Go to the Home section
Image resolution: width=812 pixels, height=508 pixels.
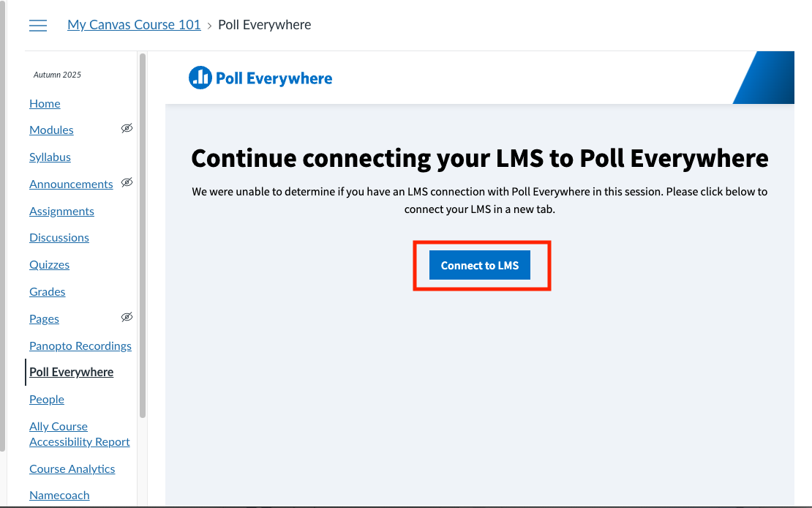pos(45,103)
